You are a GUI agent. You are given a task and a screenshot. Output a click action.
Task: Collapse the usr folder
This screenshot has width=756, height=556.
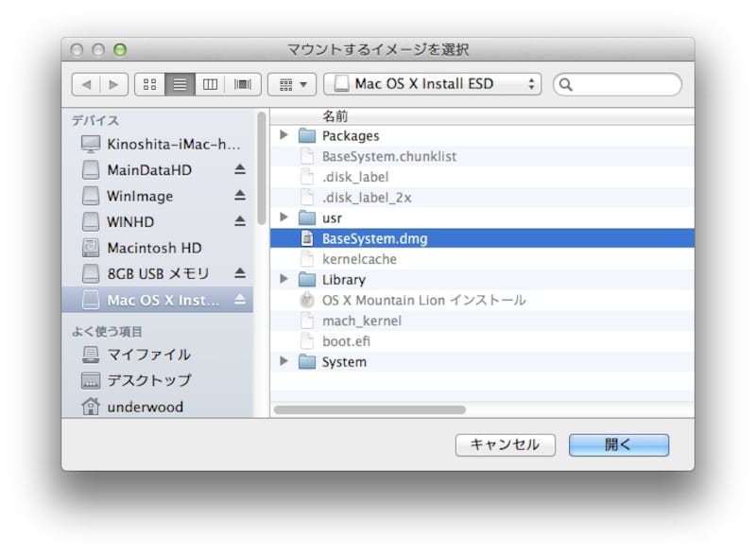click(284, 217)
